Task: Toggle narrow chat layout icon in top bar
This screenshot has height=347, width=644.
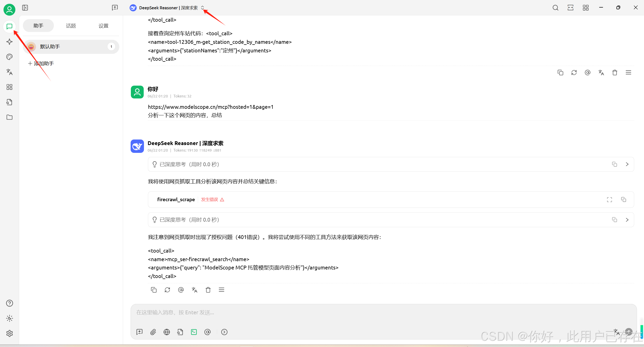Action: pos(571,8)
